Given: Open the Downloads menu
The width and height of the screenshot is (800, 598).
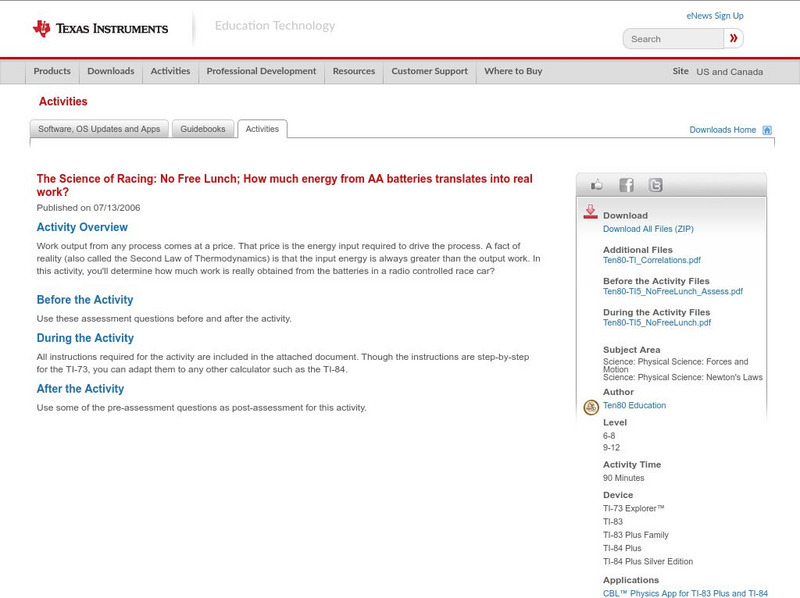Looking at the screenshot, I should (x=111, y=71).
